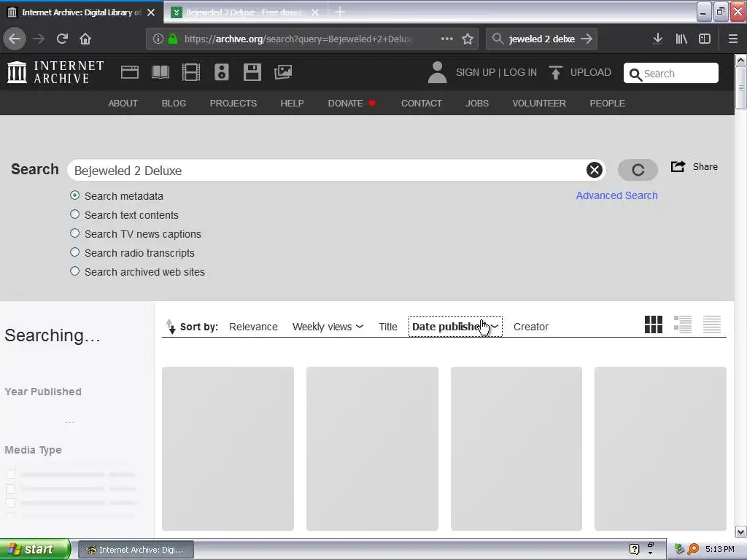Open Firefox Downloads arrow
747x560 pixels.
point(657,39)
